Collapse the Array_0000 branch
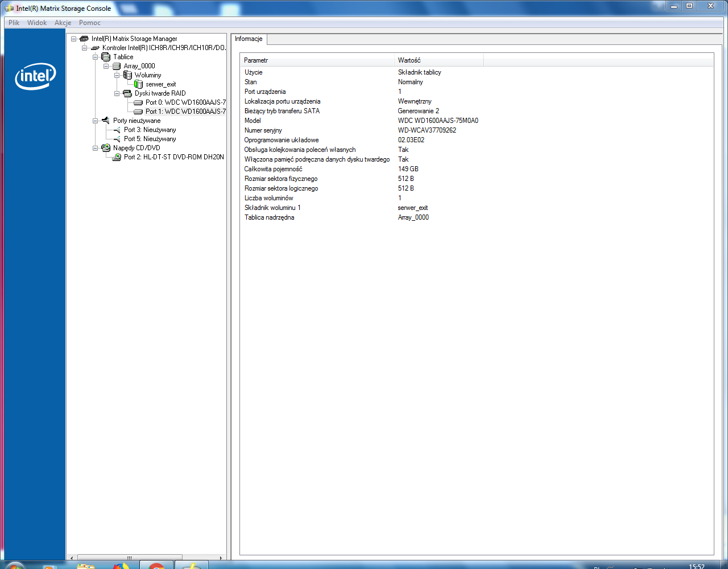Screen dimensions: 728x569 pyautogui.click(x=106, y=66)
